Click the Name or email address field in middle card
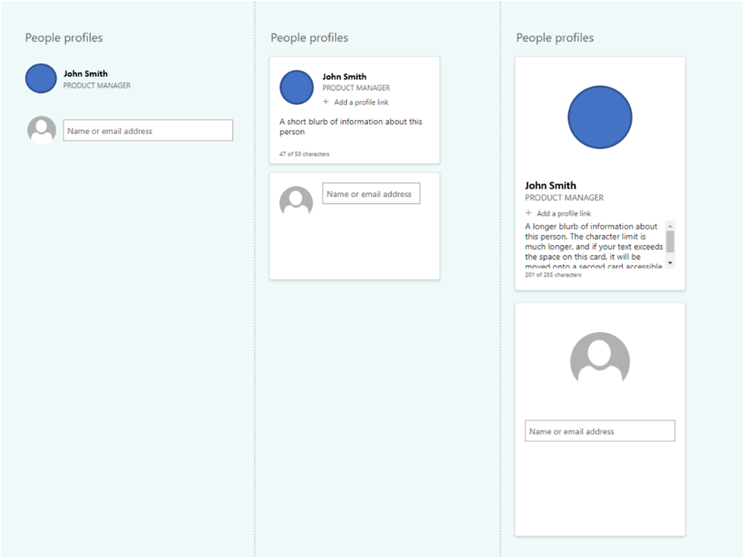Image resolution: width=745 pixels, height=560 pixels. pyautogui.click(x=371, y=194)
